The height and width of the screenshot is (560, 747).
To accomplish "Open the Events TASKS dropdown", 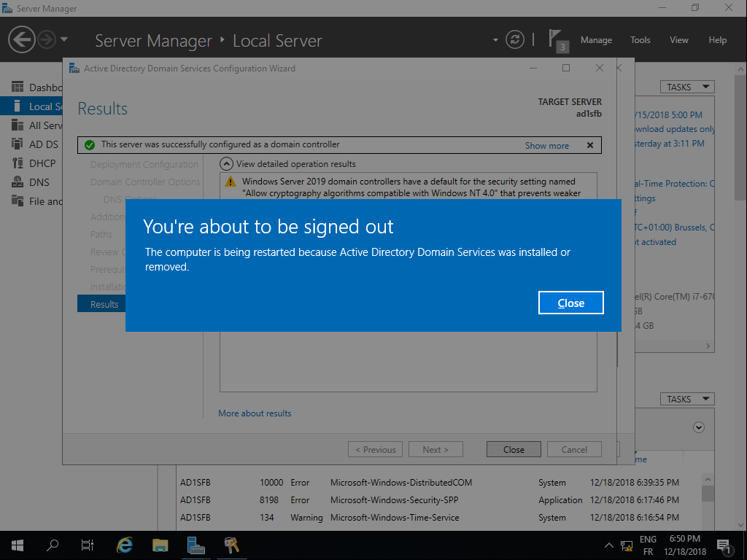I will coord(686,399).
